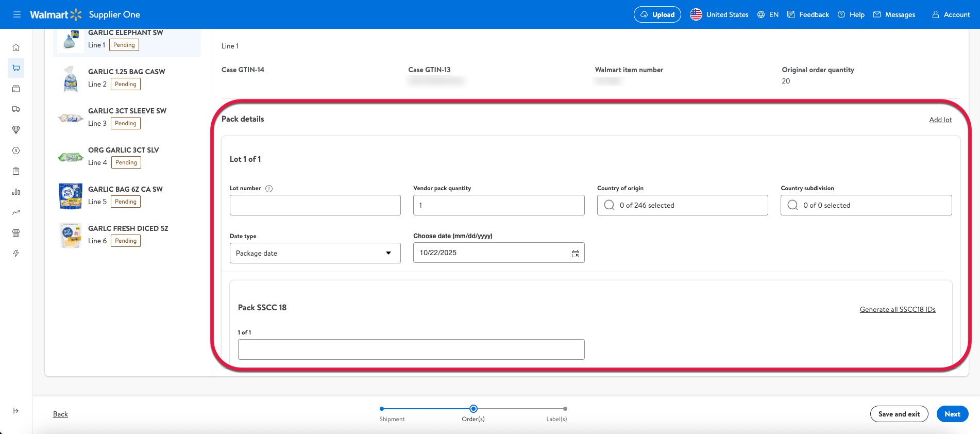
Task: Click the Lot number info icon
Action: [269, 189]
